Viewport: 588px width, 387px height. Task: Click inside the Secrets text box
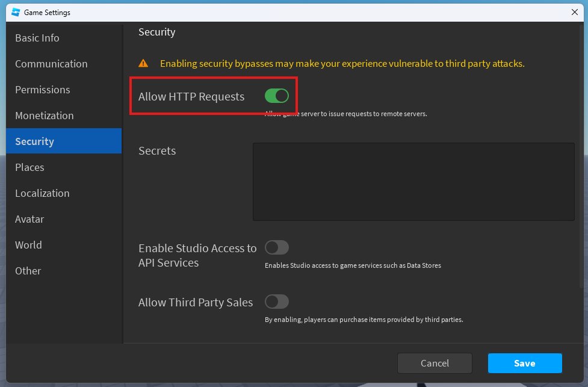(x=413, y=182)
